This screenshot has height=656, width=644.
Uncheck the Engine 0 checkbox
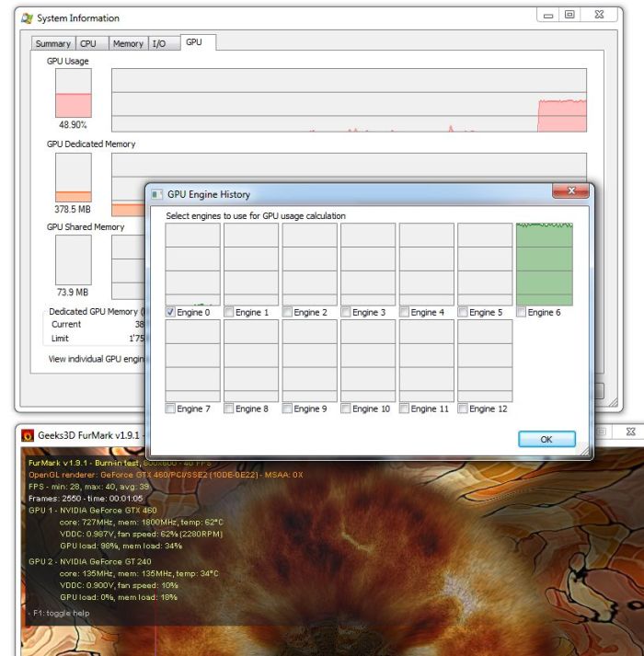(170, 312)
